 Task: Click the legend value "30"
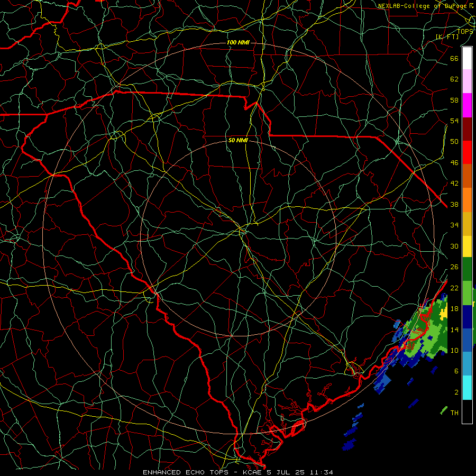tap(454, 246)
